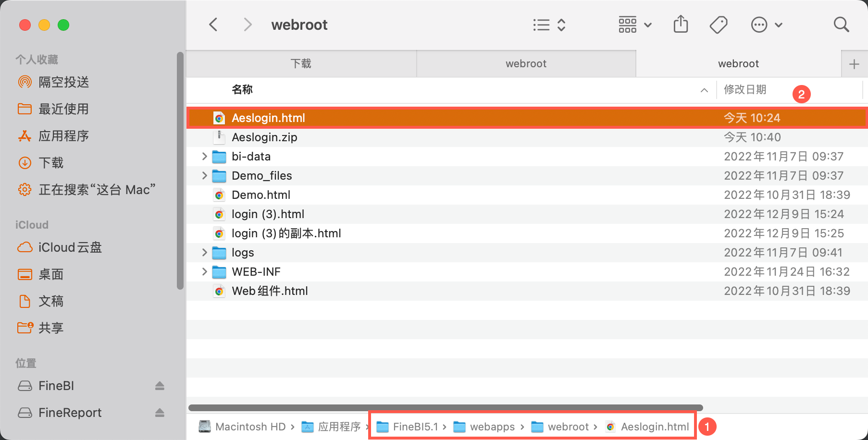Open the Search magnifier icon
Screen dimensions: 868x440
tap(841, 24)
